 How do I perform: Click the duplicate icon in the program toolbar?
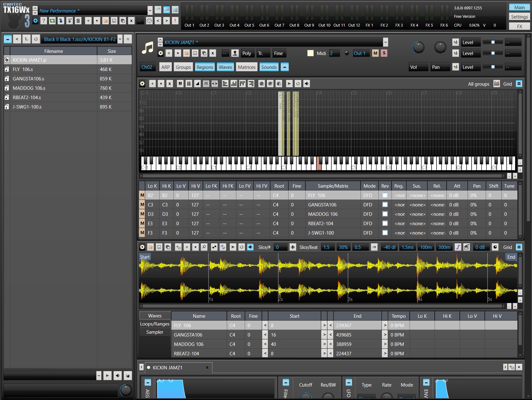point(204,53)
